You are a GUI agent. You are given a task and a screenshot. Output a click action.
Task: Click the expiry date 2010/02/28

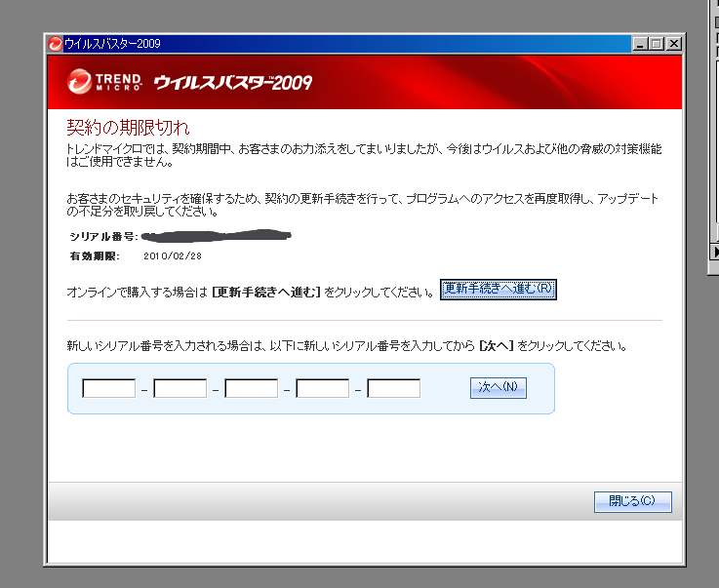point(173,256)
